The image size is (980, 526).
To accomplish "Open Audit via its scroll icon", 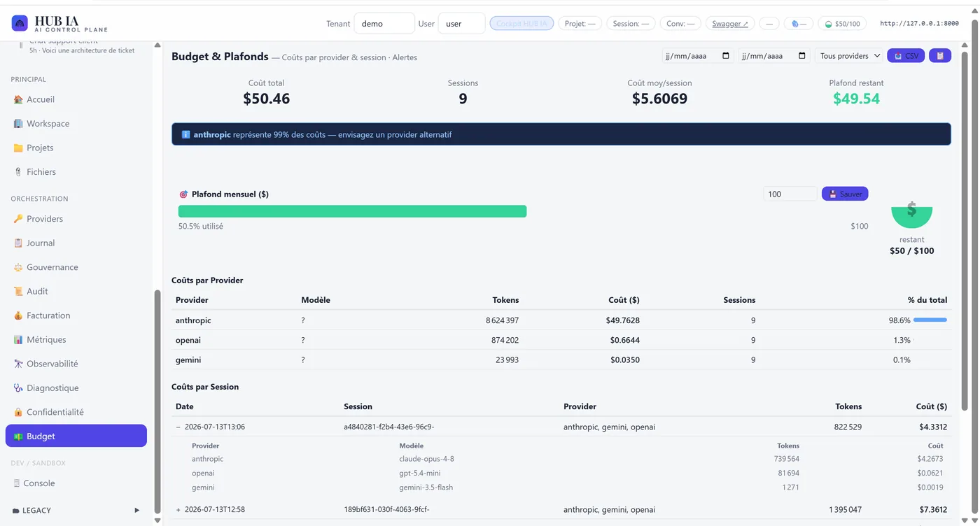I will [18, 292].
